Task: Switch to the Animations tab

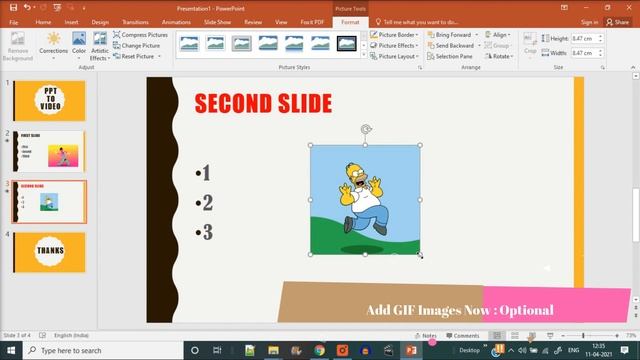Action: [176, 22]
